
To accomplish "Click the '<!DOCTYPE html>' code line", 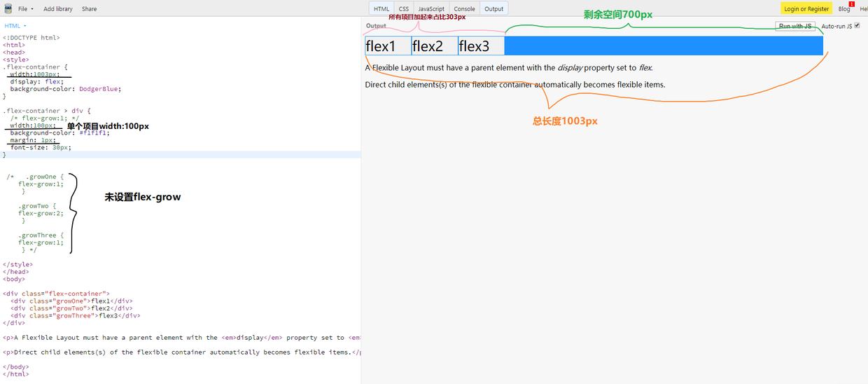I will 31,38.
